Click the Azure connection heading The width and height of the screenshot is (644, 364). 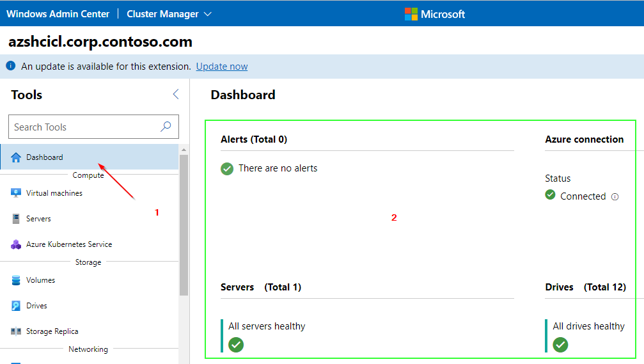pos(584,139)
